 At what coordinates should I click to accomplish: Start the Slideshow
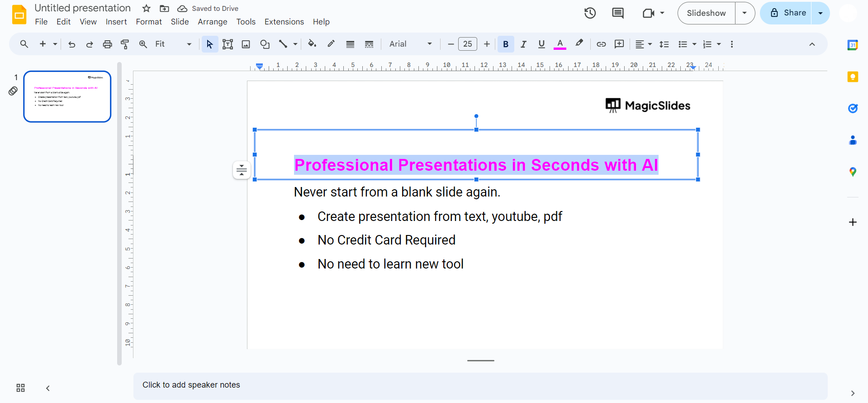point(706,13)
